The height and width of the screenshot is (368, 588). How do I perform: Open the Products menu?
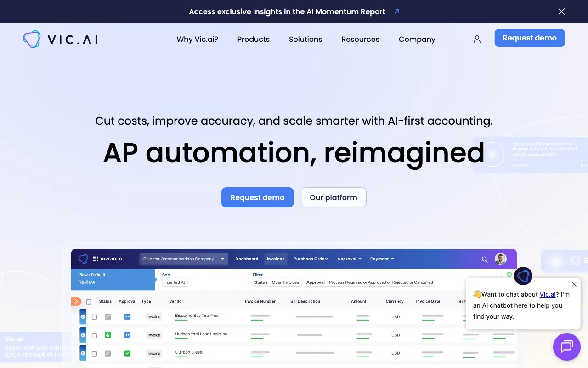(254, 40)
